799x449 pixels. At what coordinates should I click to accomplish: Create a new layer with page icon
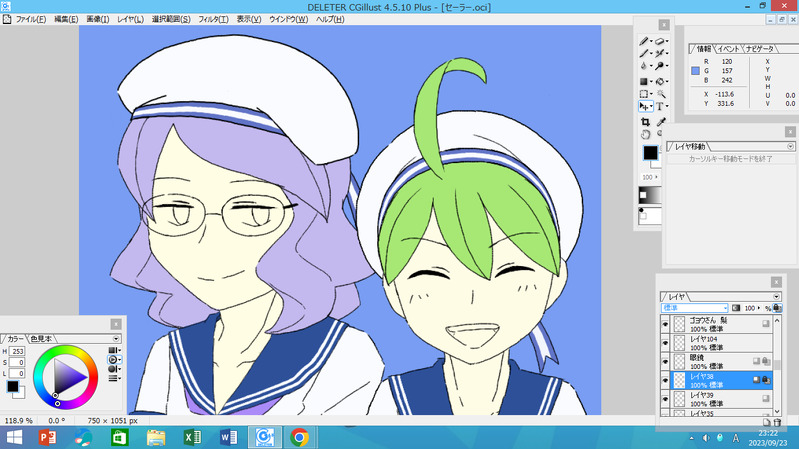pos(766,422)
